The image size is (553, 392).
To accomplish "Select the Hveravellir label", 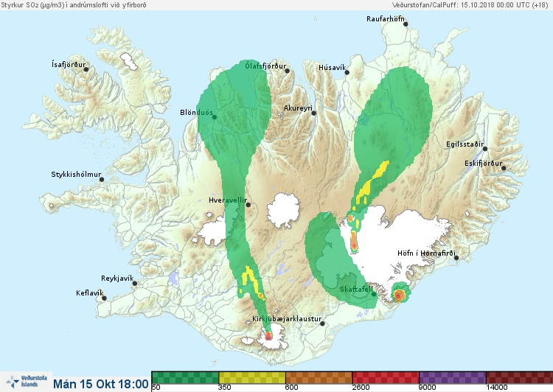I will (228, 200).
